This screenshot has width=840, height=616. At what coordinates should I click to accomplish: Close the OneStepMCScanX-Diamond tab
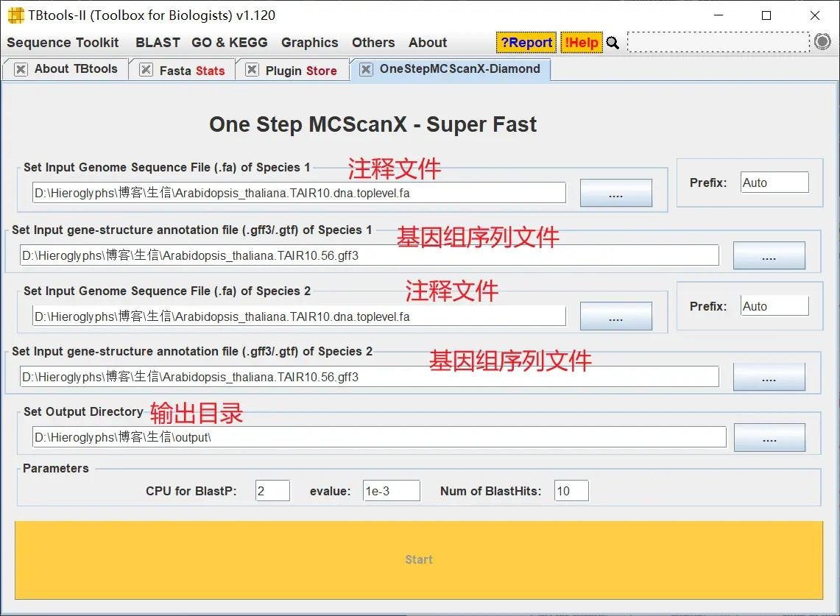(366, 69)
